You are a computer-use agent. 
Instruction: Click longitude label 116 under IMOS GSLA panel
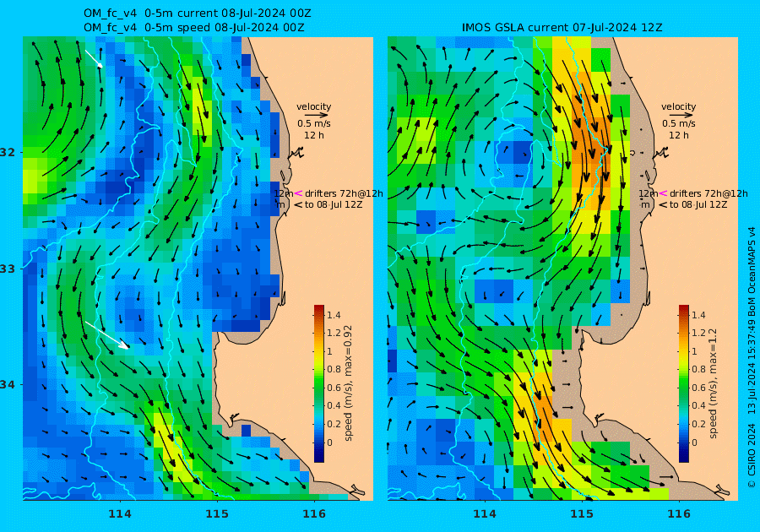point(679,514)
